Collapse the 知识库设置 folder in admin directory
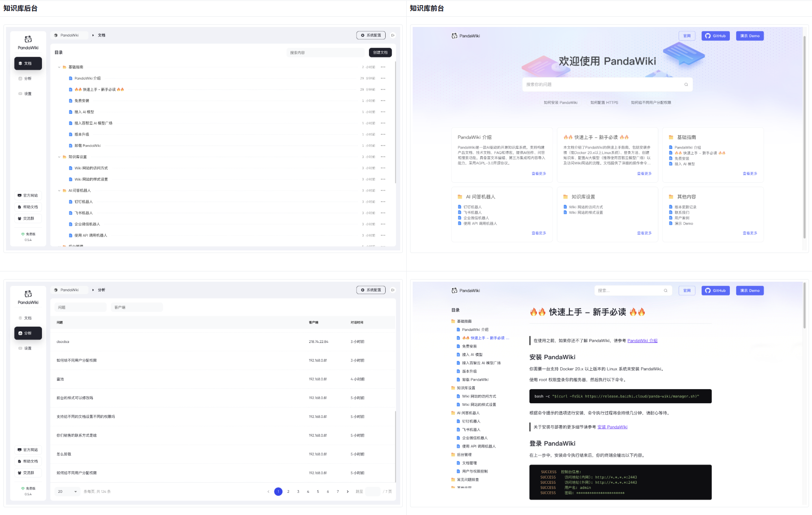Screen dimensions: 812x515 tap(59, 157)
